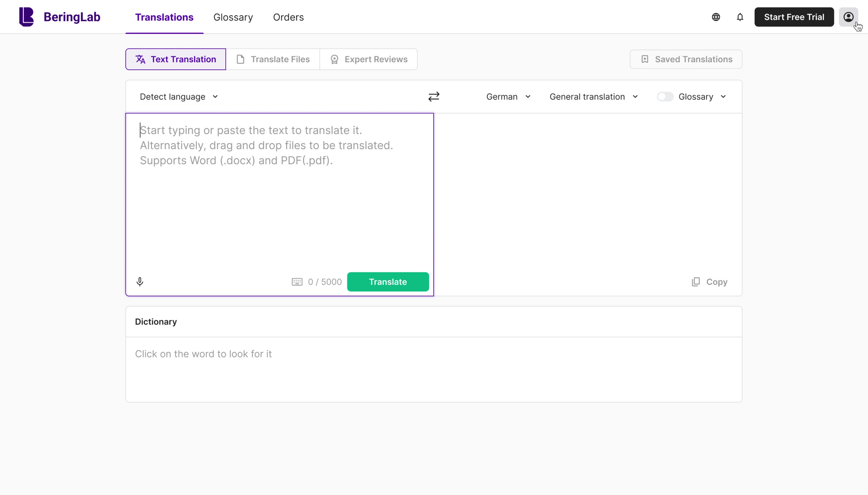Open the virtual keyboard icon
The width and height of the screenshot is (868, 495).
coord(297,282)
